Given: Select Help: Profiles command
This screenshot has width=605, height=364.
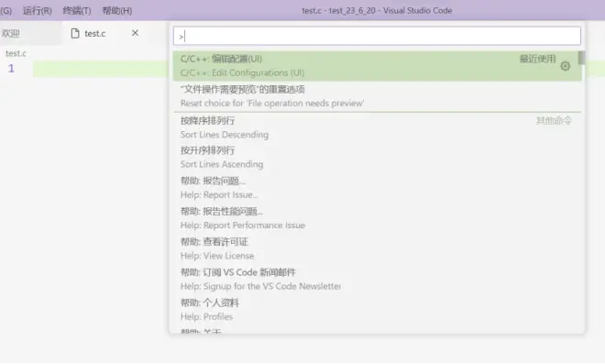Looking at the screenshot, I should tap(377, 310).
